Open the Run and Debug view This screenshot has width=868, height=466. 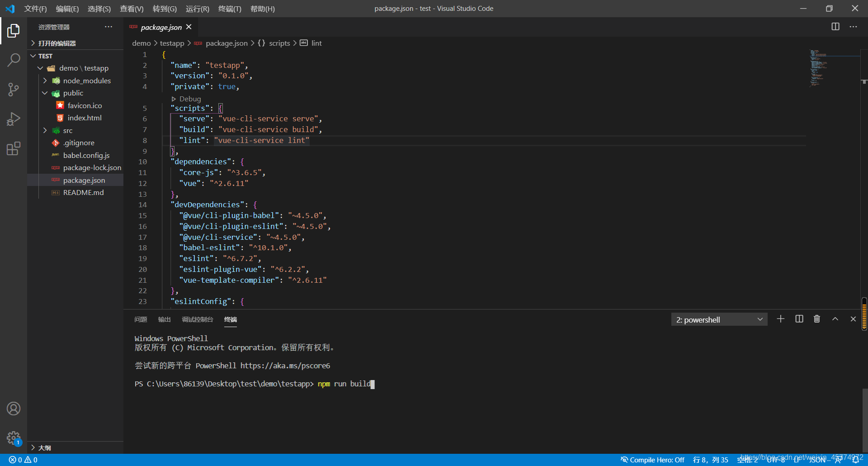[x=14, y=119]
